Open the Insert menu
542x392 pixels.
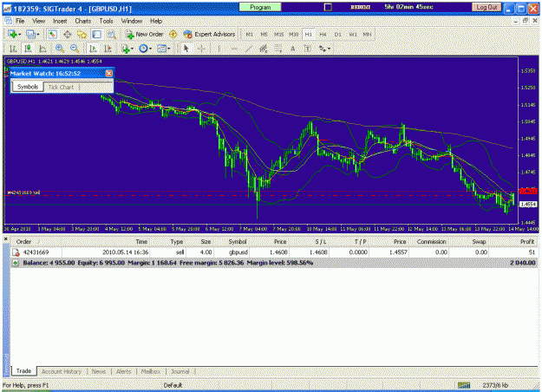point(60,21)
